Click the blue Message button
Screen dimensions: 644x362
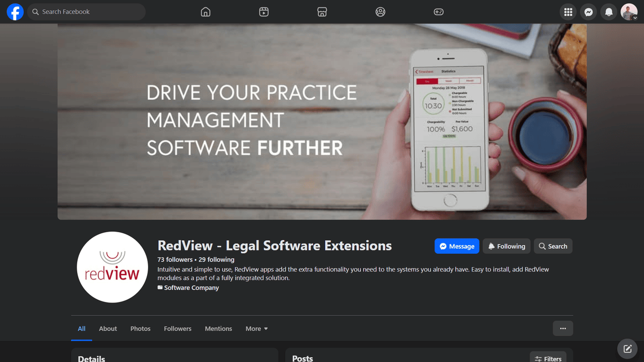(457, 246)
